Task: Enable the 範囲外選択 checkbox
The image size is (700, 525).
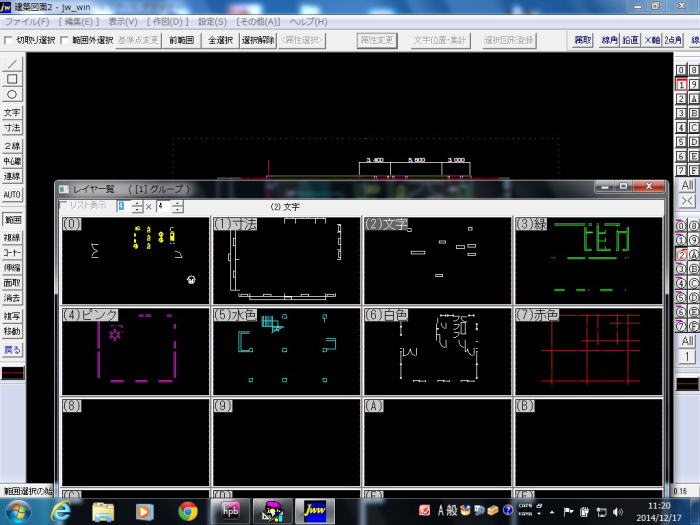Action: click(x=64, y=41)
